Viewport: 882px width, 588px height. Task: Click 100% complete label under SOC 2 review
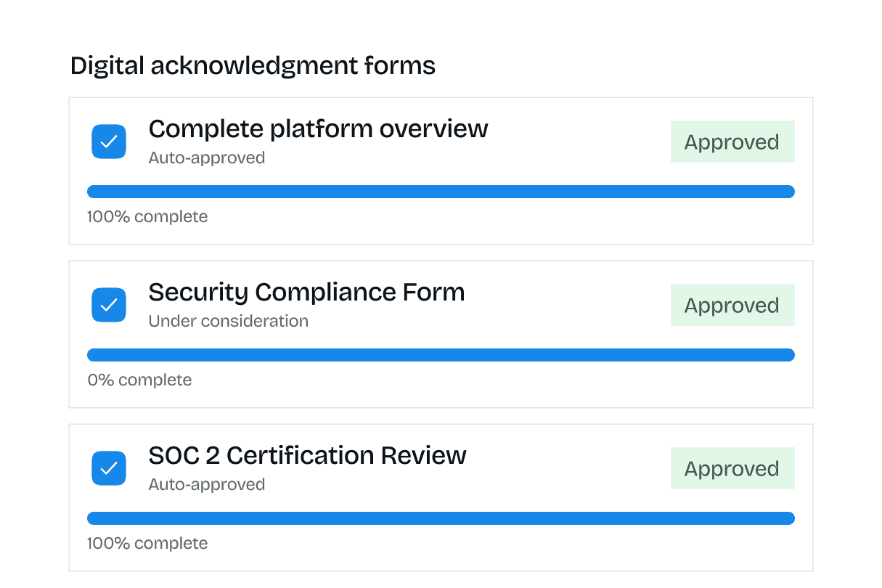[147, 543]
